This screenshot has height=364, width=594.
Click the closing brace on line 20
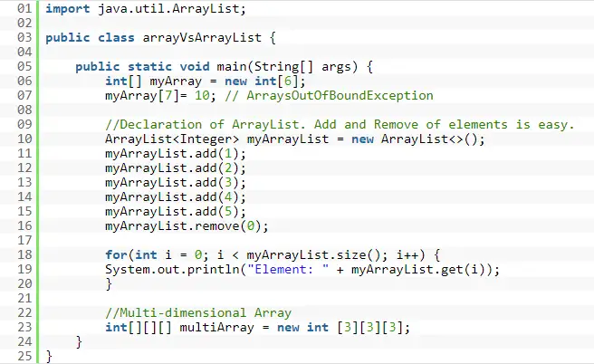(109, 284)
